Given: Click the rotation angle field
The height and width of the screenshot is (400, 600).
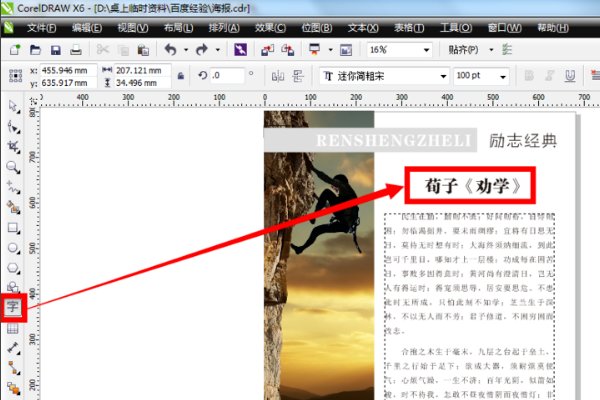Looking at the screenshot, I should 227,75.
